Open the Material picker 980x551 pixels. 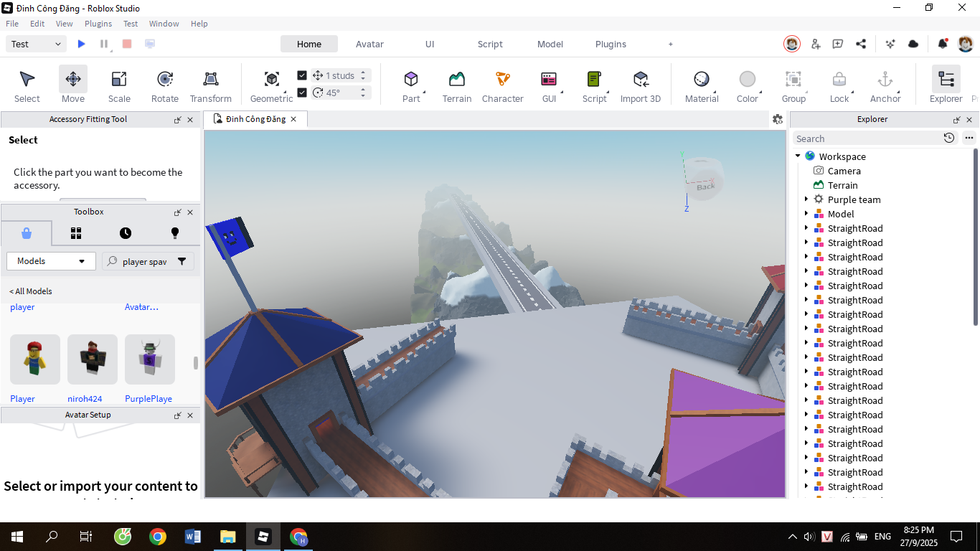point(701,85)
